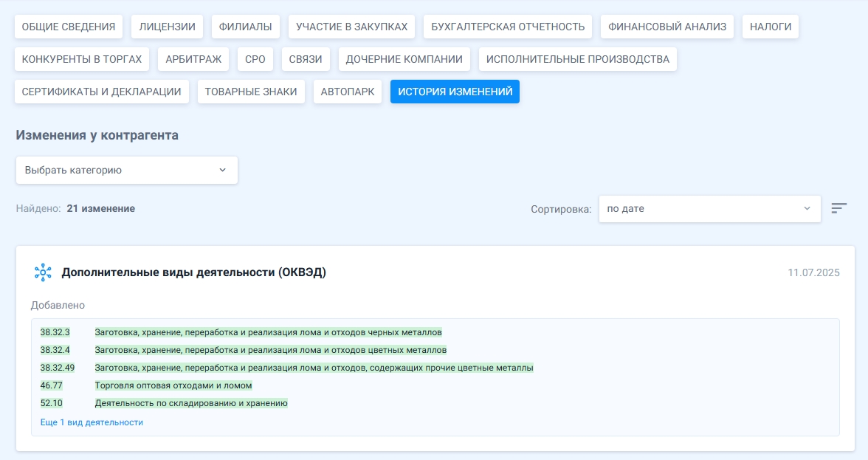Click the code 38.32.3
This screenshot has width=868, height=460.
tap(55, 332)
